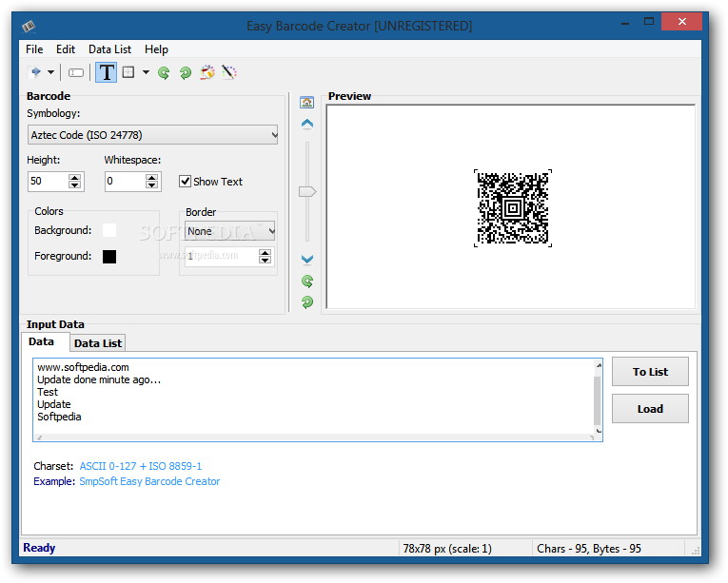Maximize the Easy Barcode Creator window

649,21
